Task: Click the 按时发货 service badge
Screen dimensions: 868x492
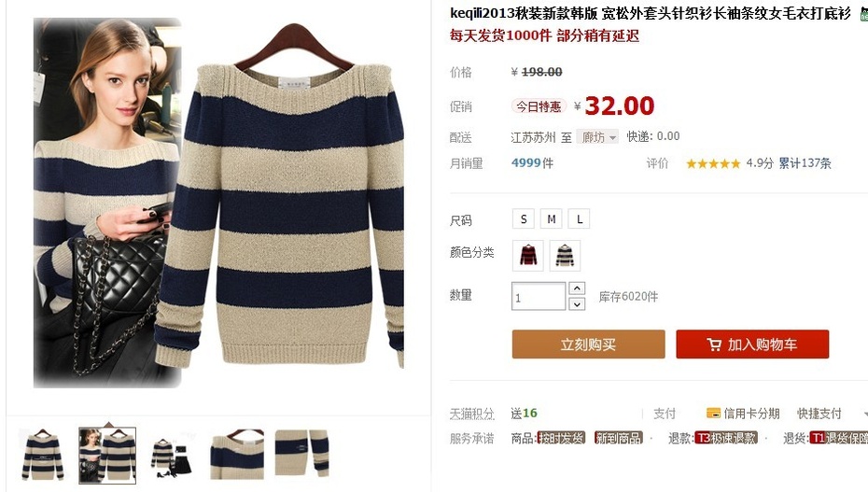Action: point(561,438)
